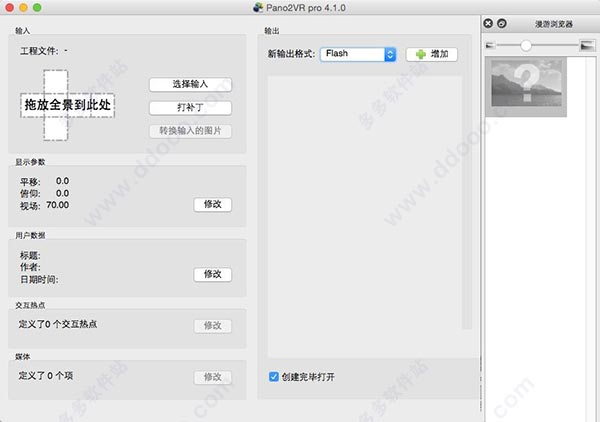
Task: Click the green window zoom button
Action: coord(37,8)
